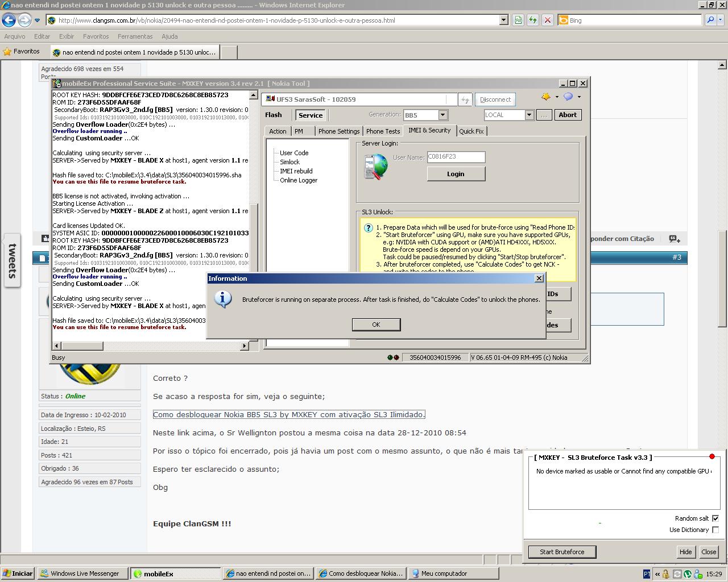Viewport: 728px width, 582px height.
Task: Click Internet Explorer Forward button
Action: [x=24, y=20]
